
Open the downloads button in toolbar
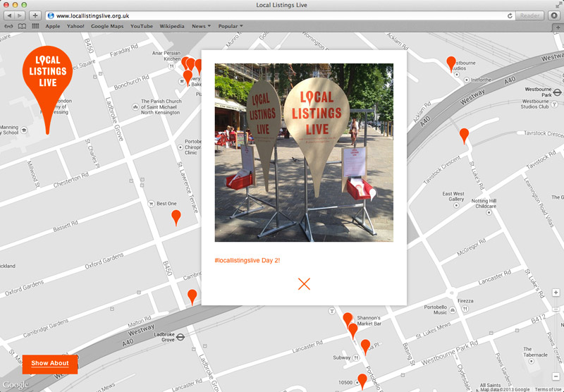tap(554, 16)
